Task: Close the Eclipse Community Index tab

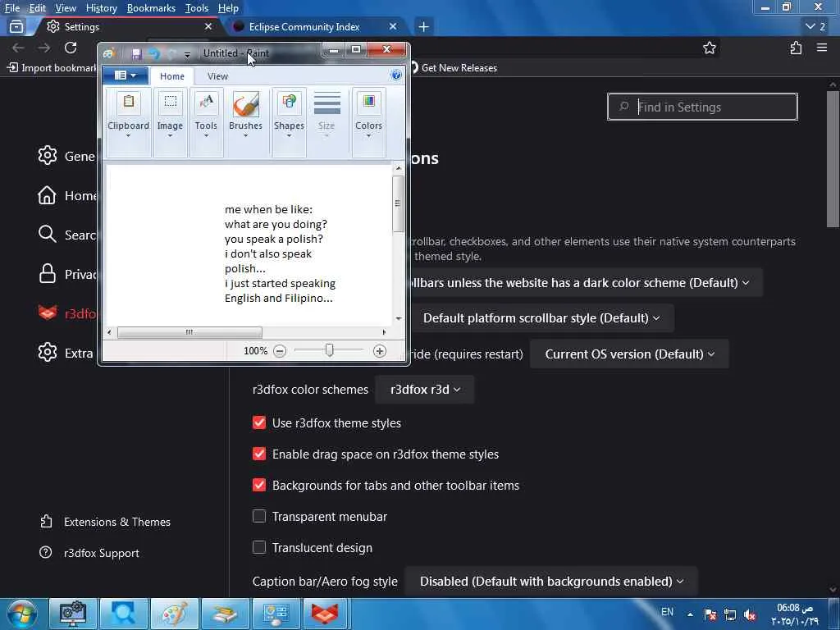Action: pos(393,26)
